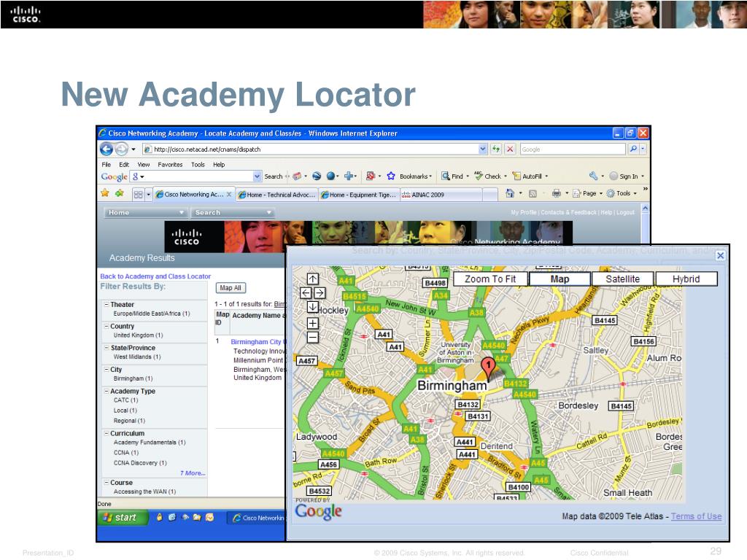Click the Print icon in command bar
This screenshot has width=747, height=560.
pyautogui.click(x=557, y=193)
